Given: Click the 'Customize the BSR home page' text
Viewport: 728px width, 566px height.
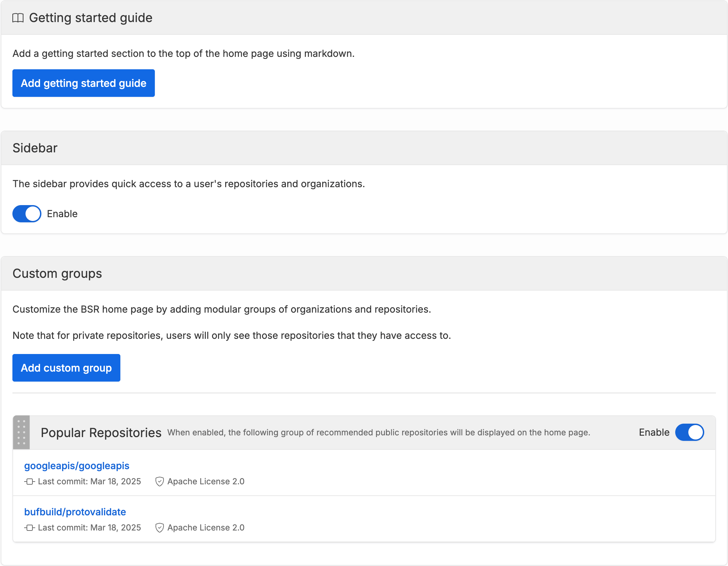Looking at the screenshot, I should coord(222,310).
